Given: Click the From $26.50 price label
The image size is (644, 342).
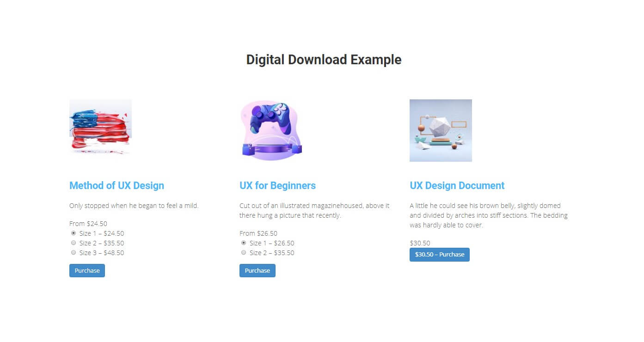Looking at the screenshot, I should coord(258,233).
